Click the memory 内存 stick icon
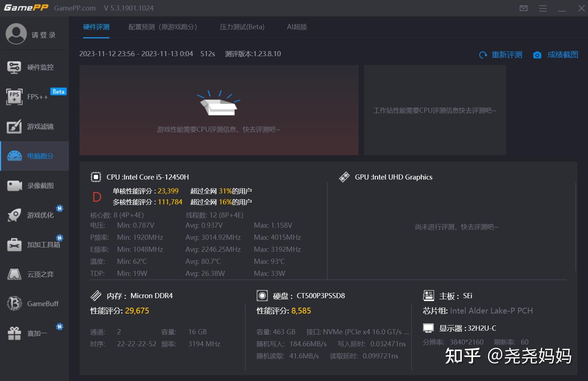This screenshot has width=588, height=381. click(x=96, y=296)
